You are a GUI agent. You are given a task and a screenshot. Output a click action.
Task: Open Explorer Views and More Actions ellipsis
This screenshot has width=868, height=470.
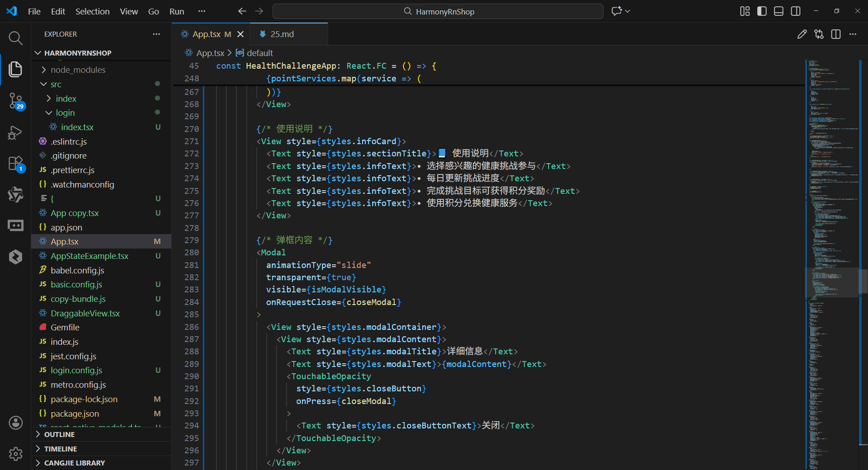click(156, 34)
